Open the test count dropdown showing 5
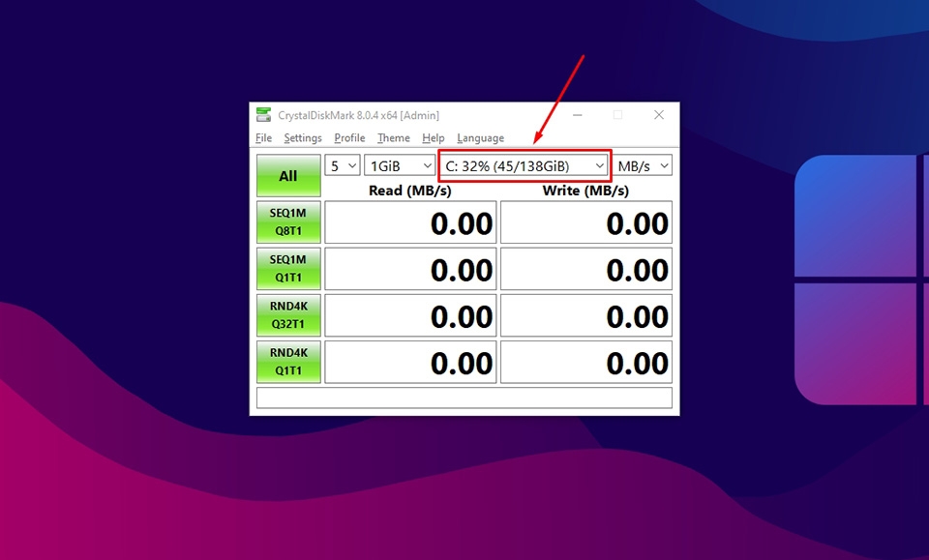This screenshot has height=560, width=929. [342, 165]
